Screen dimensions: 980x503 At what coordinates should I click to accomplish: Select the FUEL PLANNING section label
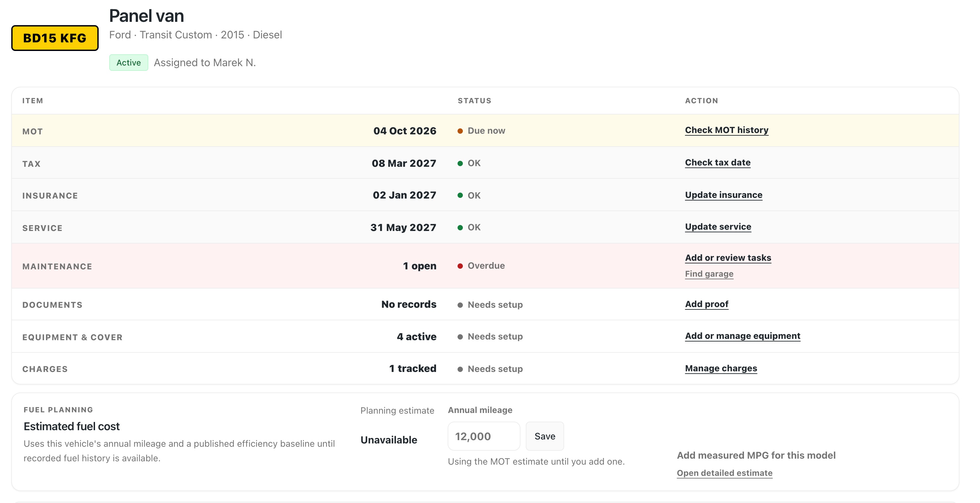coord(58,410)
